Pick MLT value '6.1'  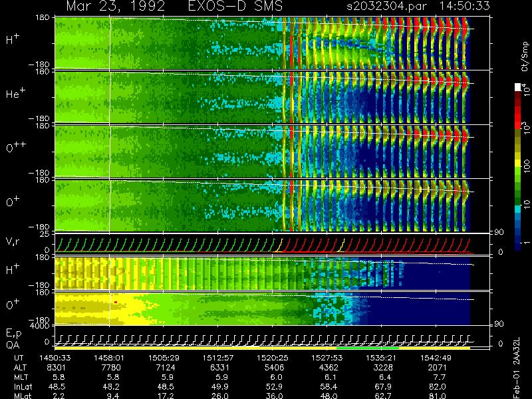click(x=331, y=377)
